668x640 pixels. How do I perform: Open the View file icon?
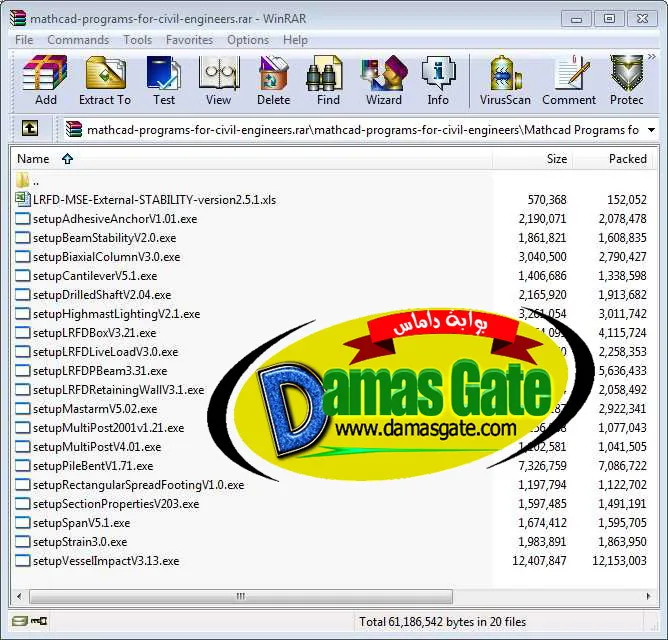(x=219, y=73)
